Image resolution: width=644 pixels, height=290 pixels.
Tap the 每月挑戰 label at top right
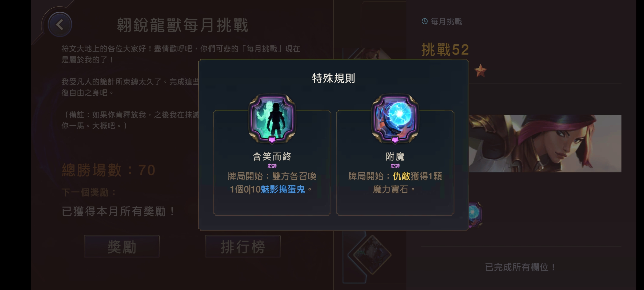tap(446, 21)
